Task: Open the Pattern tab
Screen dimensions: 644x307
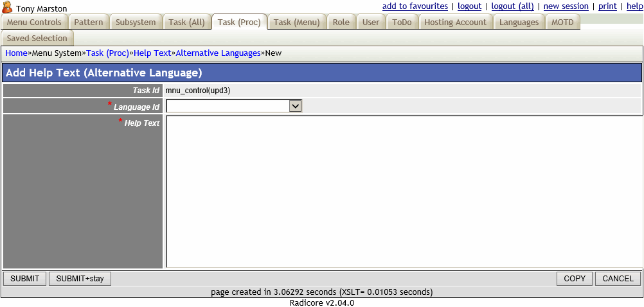Action: pyautogui.click(x=88, y=22)
